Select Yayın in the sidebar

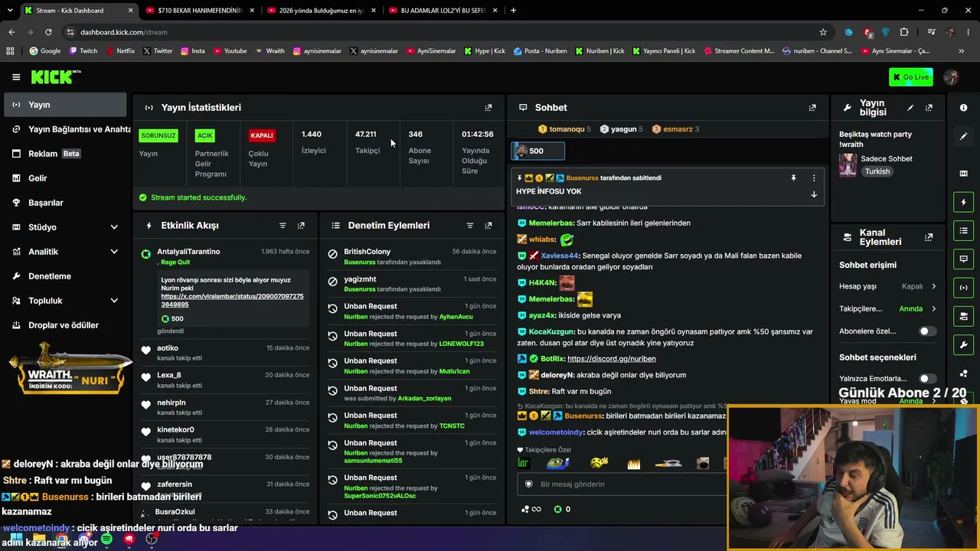coord(65,105)
